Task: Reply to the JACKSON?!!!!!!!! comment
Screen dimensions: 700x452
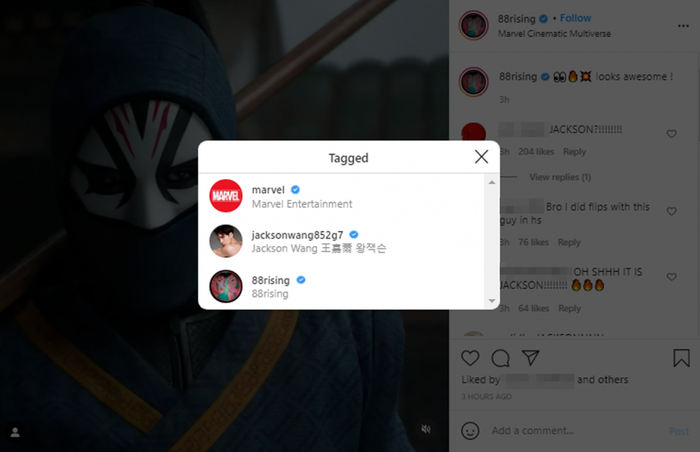Action: coord(575,152)
